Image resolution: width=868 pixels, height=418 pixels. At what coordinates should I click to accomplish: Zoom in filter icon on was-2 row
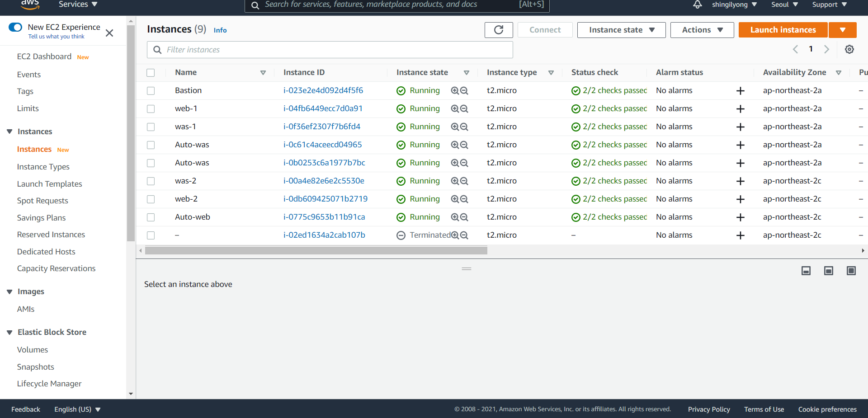[455, 181]
